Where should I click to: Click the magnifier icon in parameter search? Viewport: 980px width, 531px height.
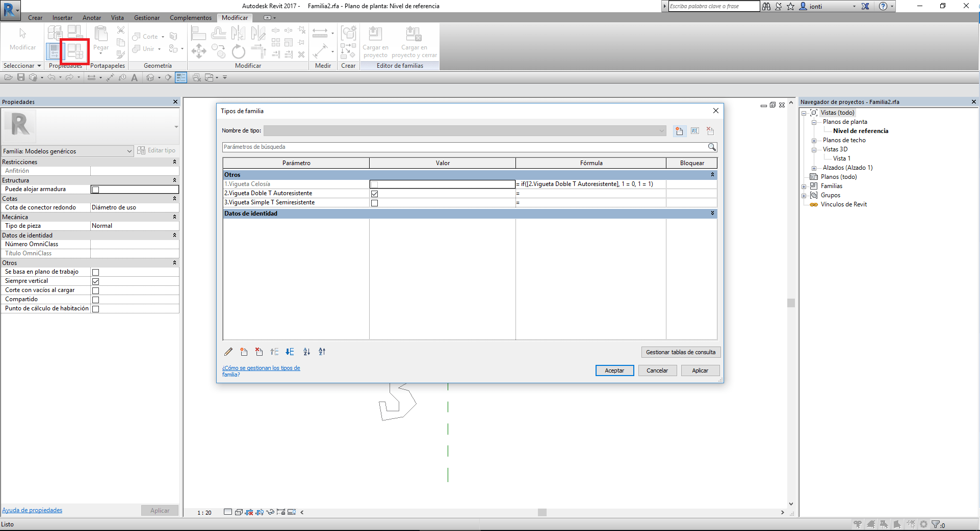click(x=712, y=147)
